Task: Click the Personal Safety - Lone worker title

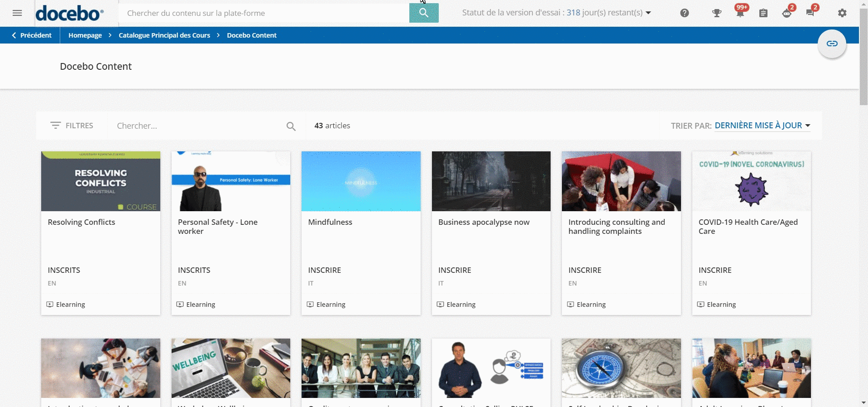Action: [218, 227]
